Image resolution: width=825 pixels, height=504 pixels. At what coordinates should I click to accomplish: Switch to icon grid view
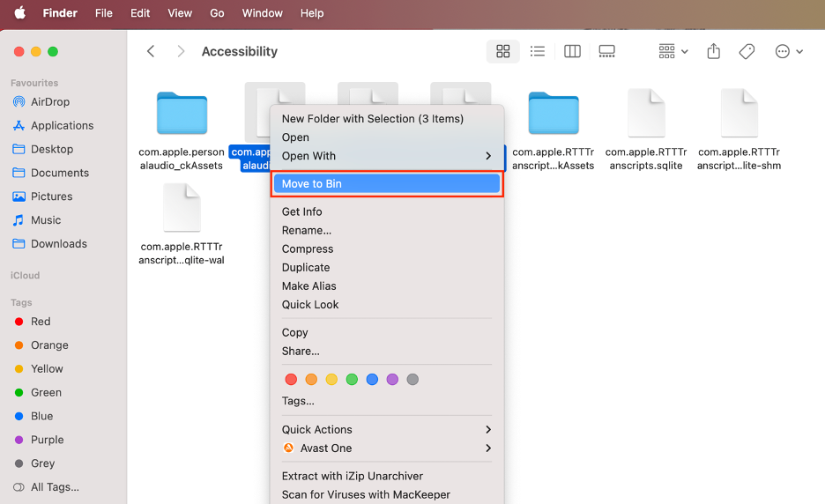[x=503, y=51]
